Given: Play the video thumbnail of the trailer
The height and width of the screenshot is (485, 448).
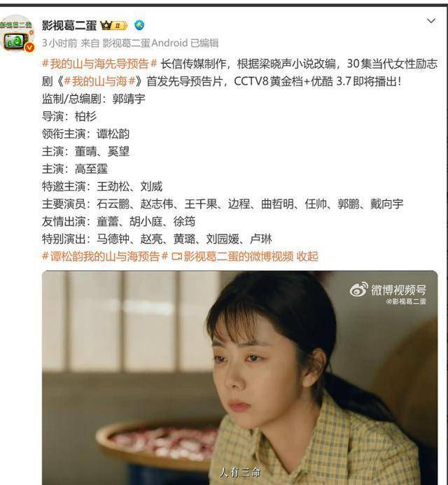Looking at the screenshot, I should [x=240, y=378].
